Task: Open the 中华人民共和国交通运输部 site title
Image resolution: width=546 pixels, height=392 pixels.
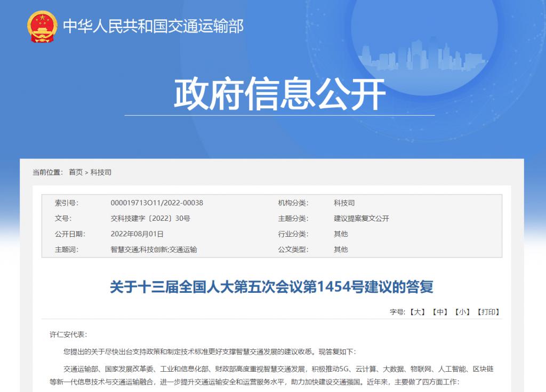Action: pos(153,26)
